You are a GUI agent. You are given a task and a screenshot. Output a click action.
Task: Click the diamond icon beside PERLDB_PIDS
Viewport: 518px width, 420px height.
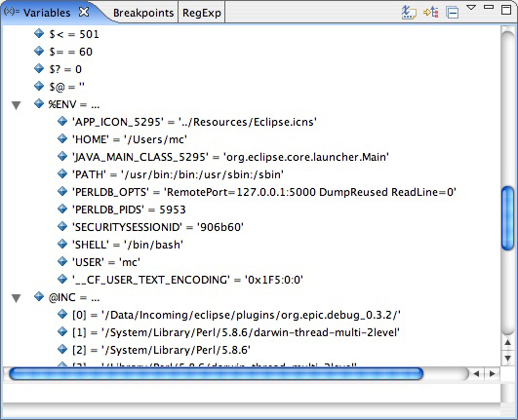[x=62, y=209]
